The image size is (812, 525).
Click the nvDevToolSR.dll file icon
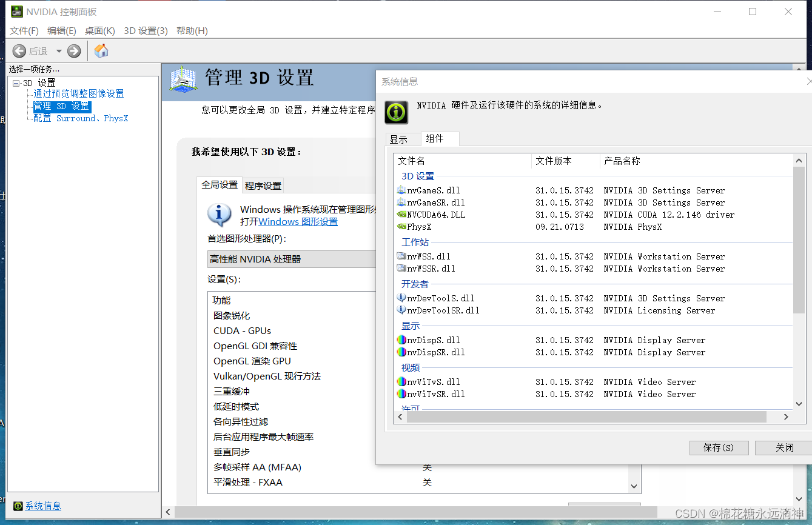(401, 310)
